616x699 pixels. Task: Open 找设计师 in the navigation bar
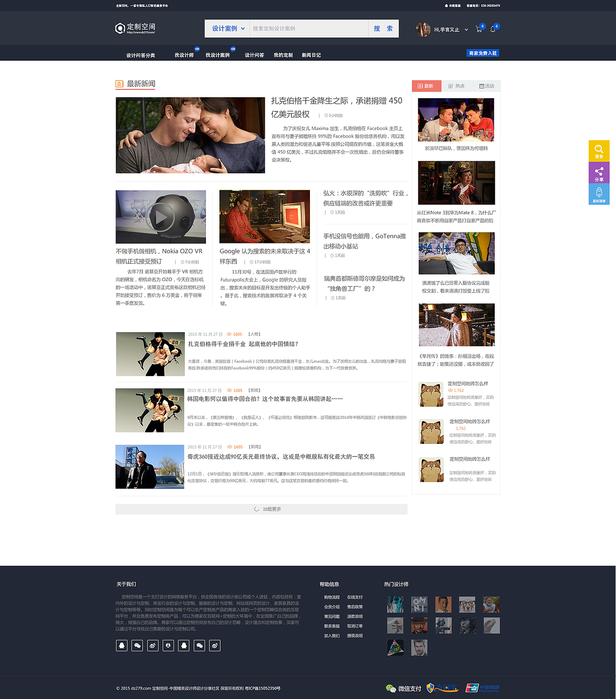tap(184, 55)
